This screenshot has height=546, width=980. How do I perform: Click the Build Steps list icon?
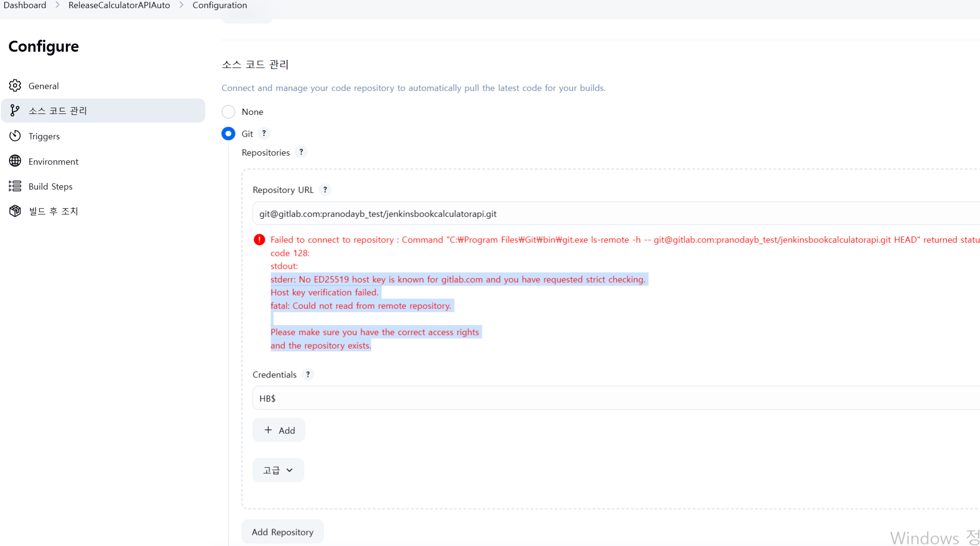click(x=15, y=186)
